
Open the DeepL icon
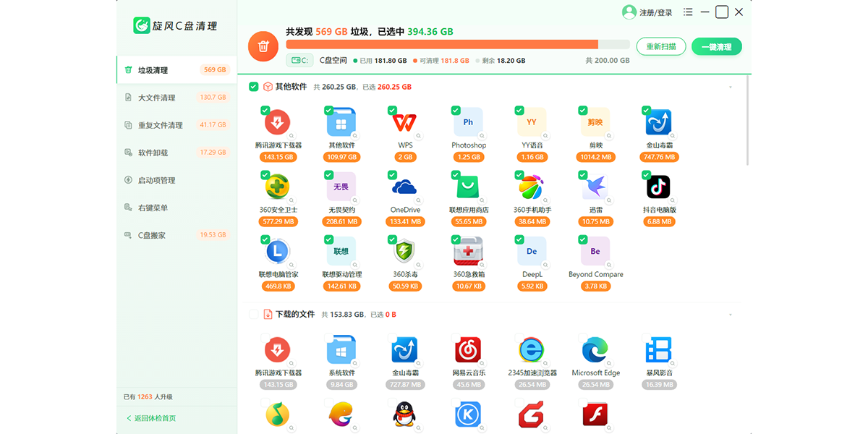(532, 251)
